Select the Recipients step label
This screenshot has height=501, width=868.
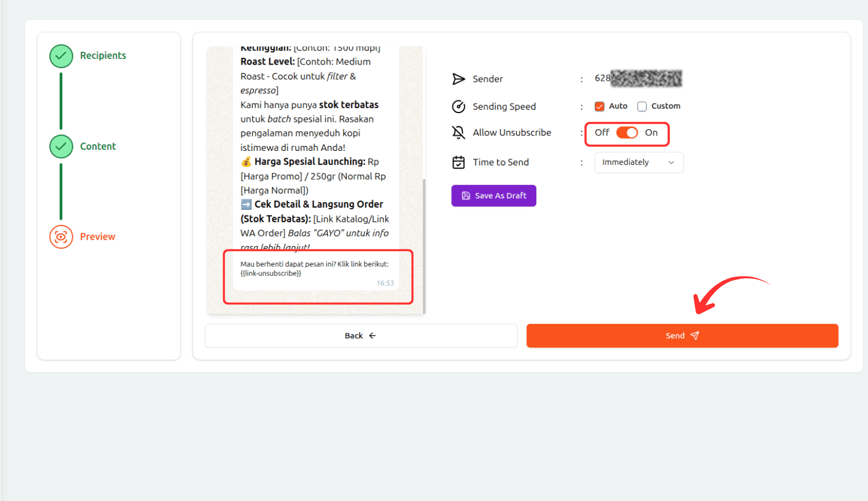[x=103, y=55]
